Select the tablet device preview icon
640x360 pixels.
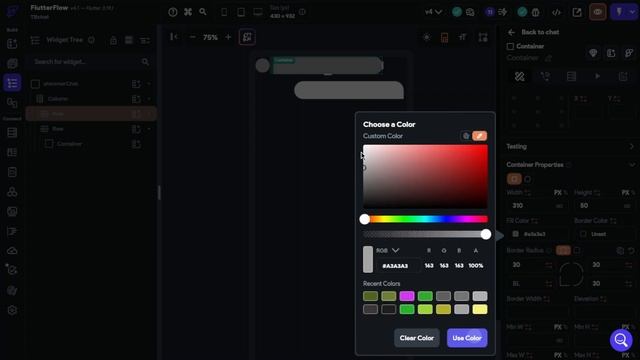tap(241, 12)
